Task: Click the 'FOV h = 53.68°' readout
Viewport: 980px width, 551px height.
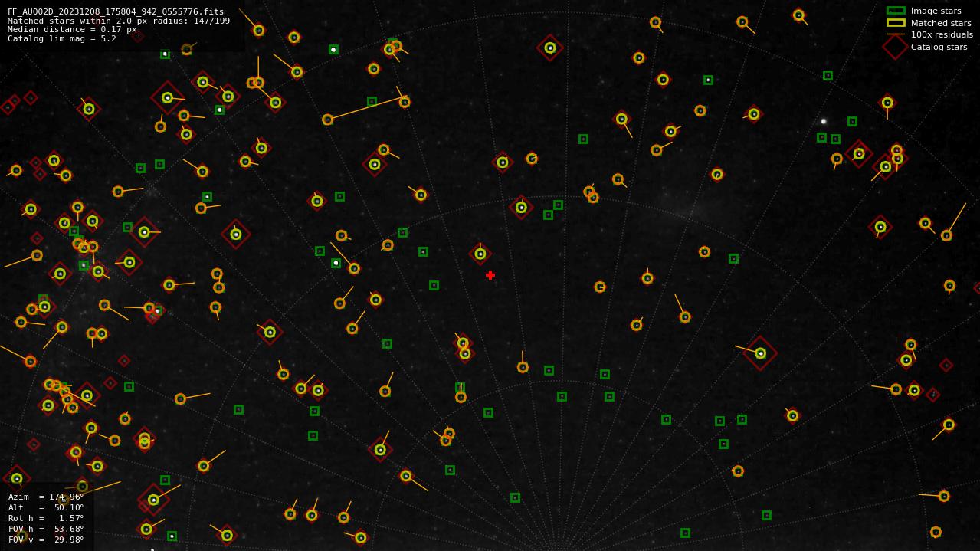Action: 46,529
